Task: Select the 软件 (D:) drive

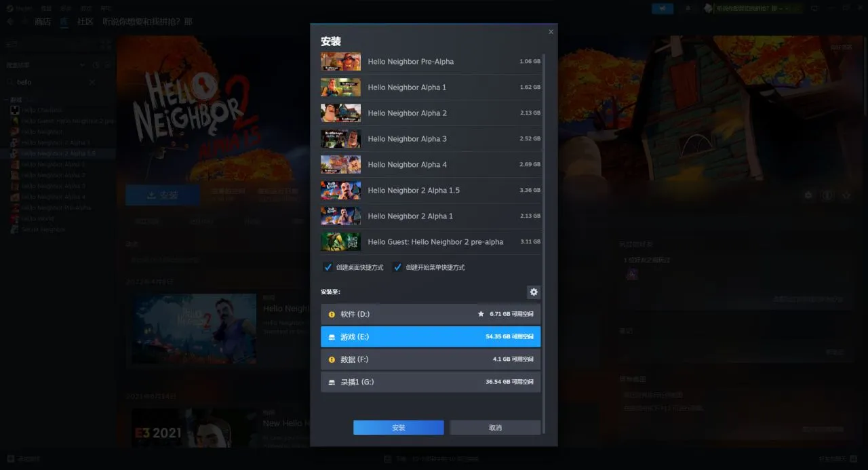Action: [x=431, y=314]
